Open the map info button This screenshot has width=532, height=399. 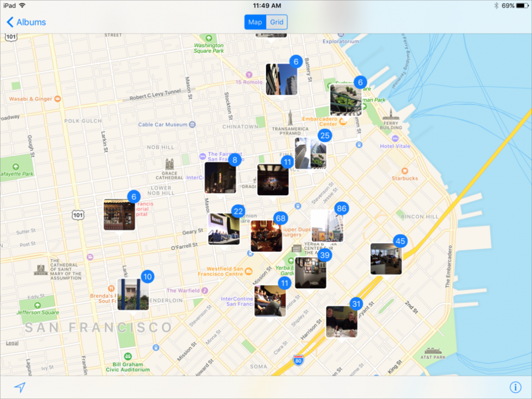point(515,387)
